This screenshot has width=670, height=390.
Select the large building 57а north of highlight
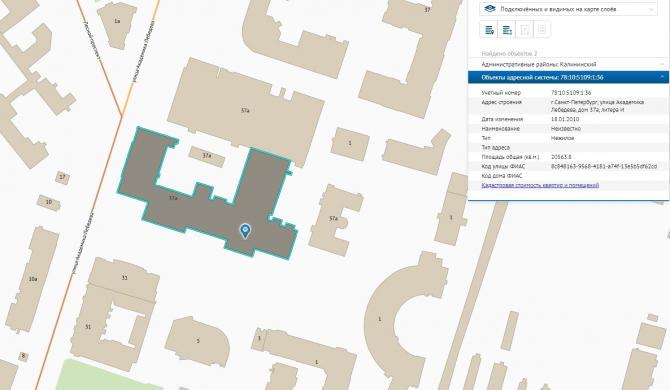[x=245, y=110]
